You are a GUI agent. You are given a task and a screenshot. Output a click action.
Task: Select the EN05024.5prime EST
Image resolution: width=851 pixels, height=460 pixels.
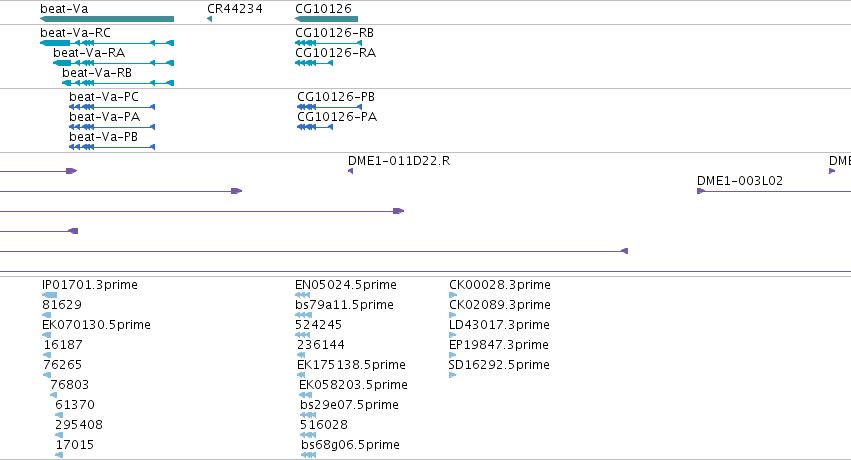pyautogui.click(x=346, y=285)
